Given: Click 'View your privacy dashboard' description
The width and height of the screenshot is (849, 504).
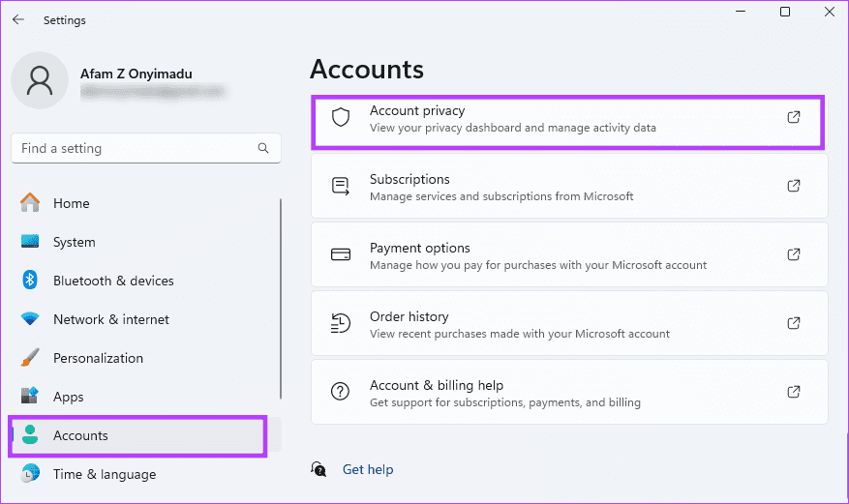Looking at the screenshot, I should click(x=513, y=128).
